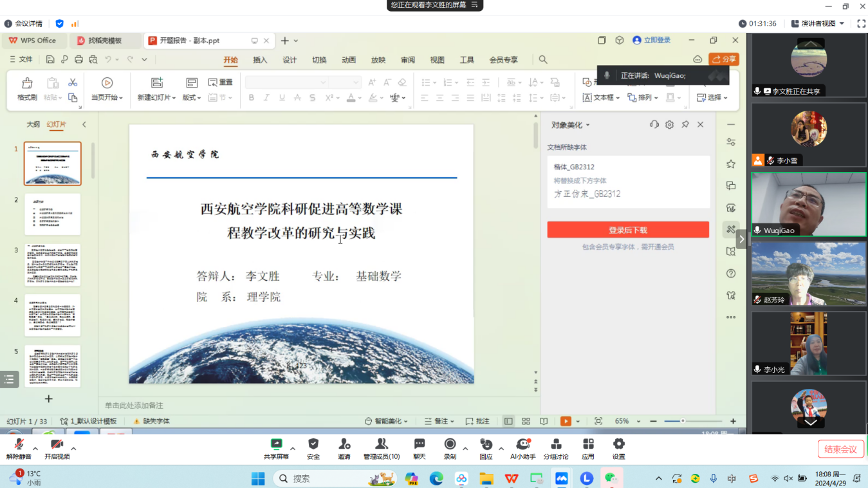Open the 对象美化 panel dropdown

coord(571,125)
